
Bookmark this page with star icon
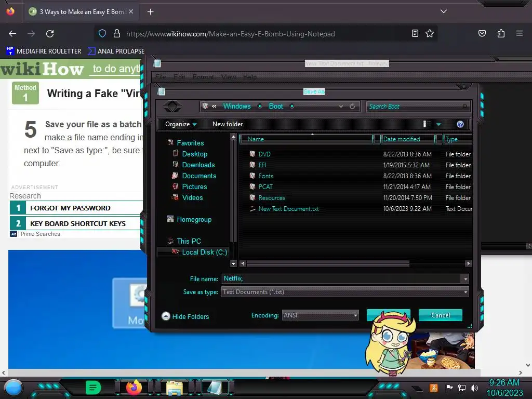pos(430,33)
